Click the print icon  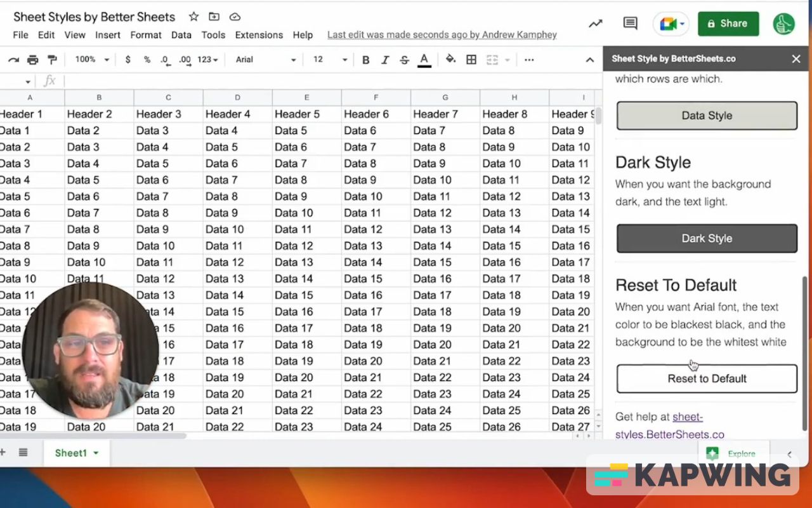coord(33,60)
